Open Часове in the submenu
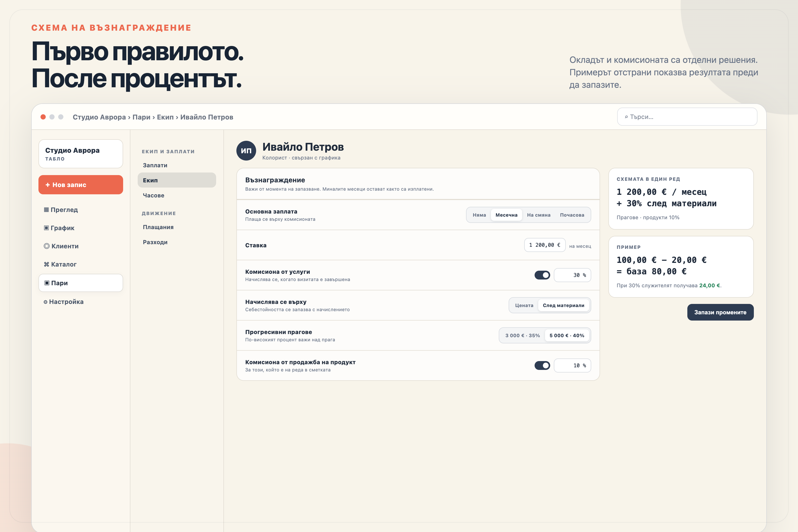This screenshot has height=532, width=798. [177, 195]
